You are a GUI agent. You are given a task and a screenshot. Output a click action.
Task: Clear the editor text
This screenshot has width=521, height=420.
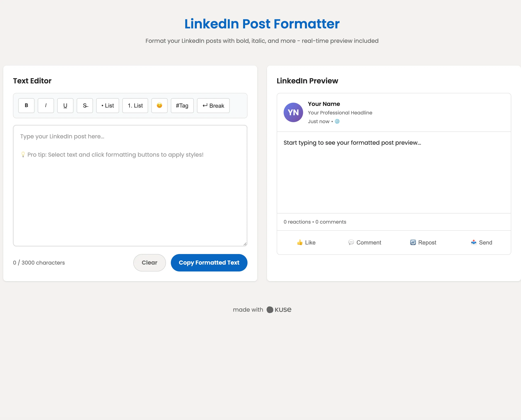150,263
